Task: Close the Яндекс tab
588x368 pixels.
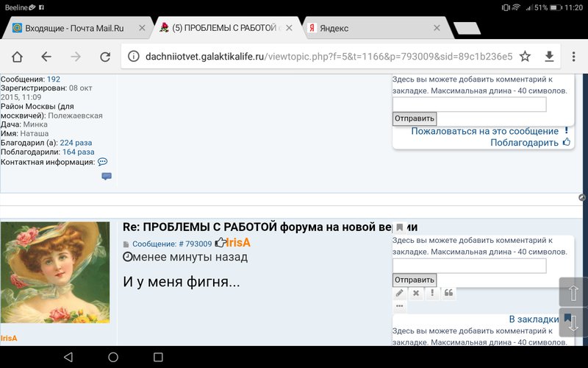Action: click(437, 29)
